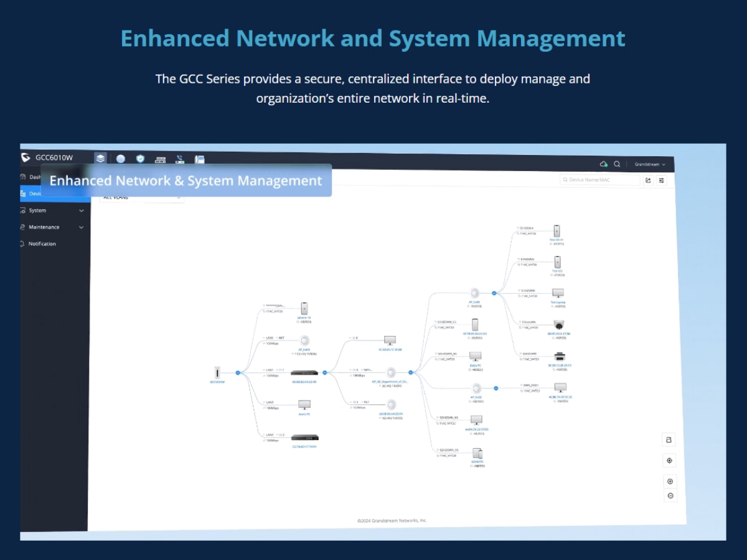
Task: Open the All VLANs dropdown
Action: (x=141, y=197)
